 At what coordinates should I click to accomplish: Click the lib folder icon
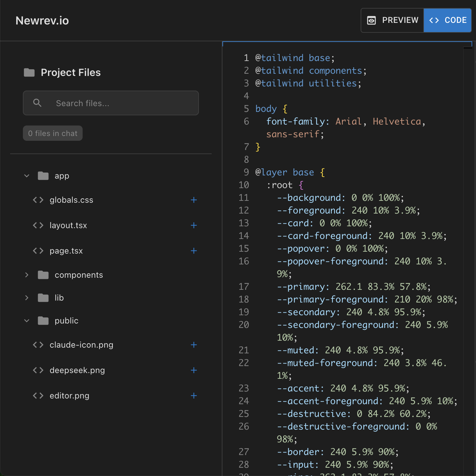(43, 298)
